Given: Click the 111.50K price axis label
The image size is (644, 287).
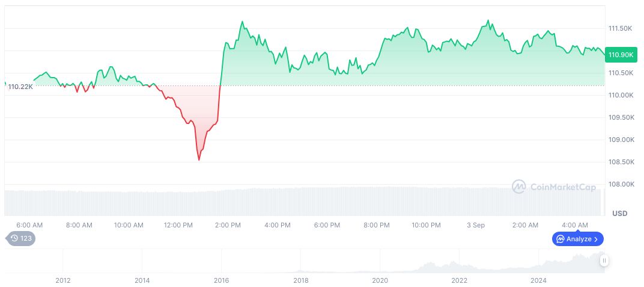Looking at the screenshot, I should tap(621, 28).
